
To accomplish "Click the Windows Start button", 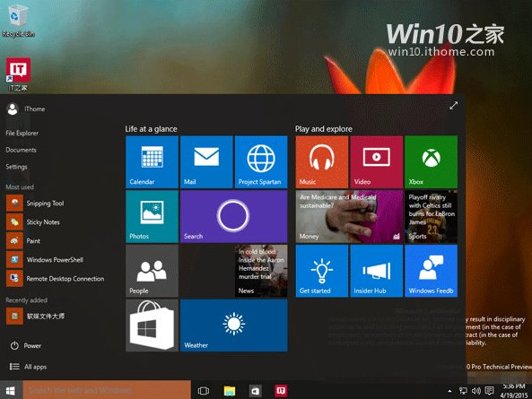I will (11, 391).
